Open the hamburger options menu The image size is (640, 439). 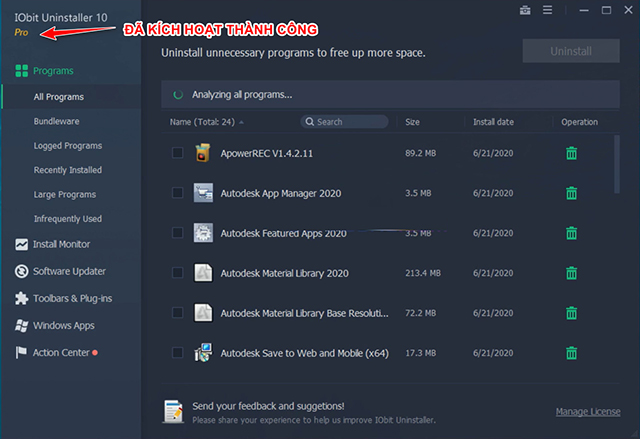(x=547, y=10)
